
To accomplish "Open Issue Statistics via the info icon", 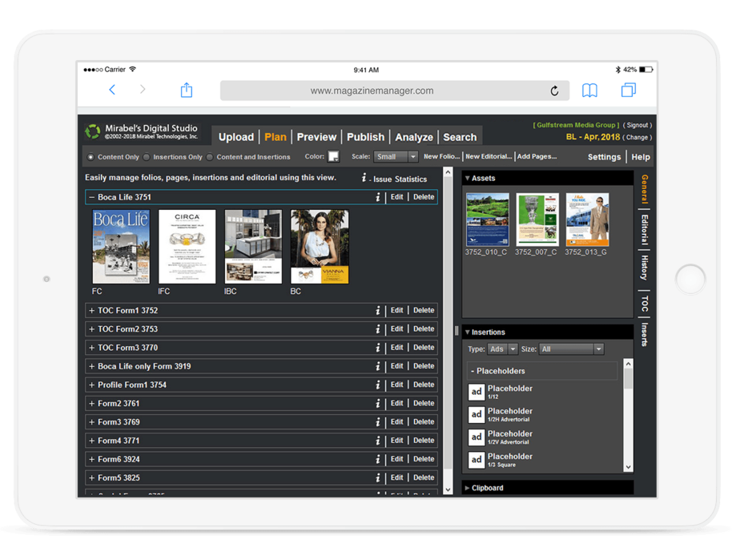I will pyautogui.click(x=364, y=179).
